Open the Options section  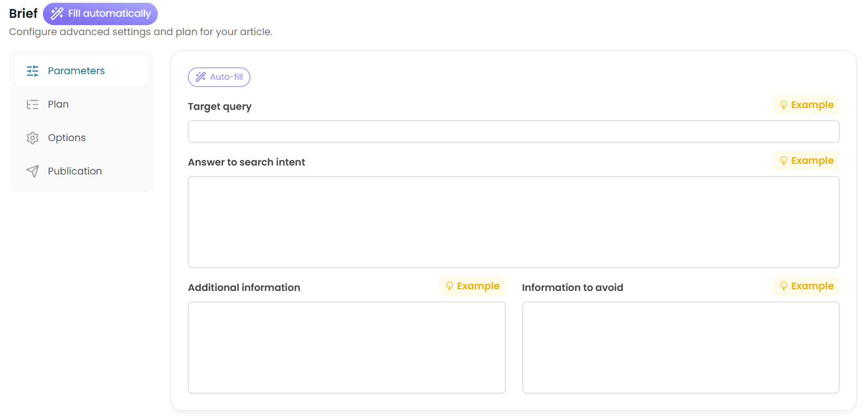pyautogui.click(x=67, y=137)
